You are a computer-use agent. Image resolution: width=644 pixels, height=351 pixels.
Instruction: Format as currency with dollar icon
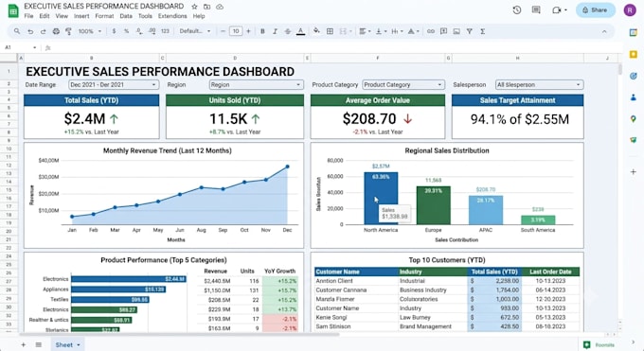pos(114,31)
